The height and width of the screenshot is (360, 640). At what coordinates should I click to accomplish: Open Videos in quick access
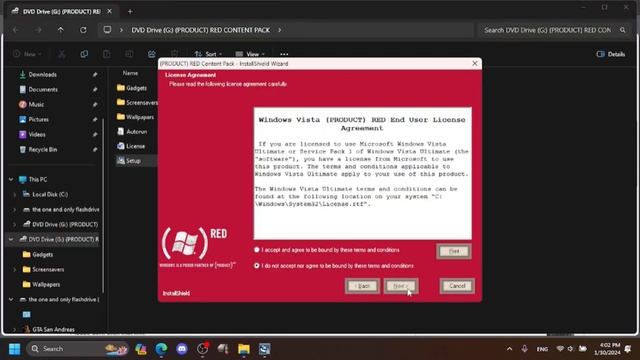coord(37,134)
